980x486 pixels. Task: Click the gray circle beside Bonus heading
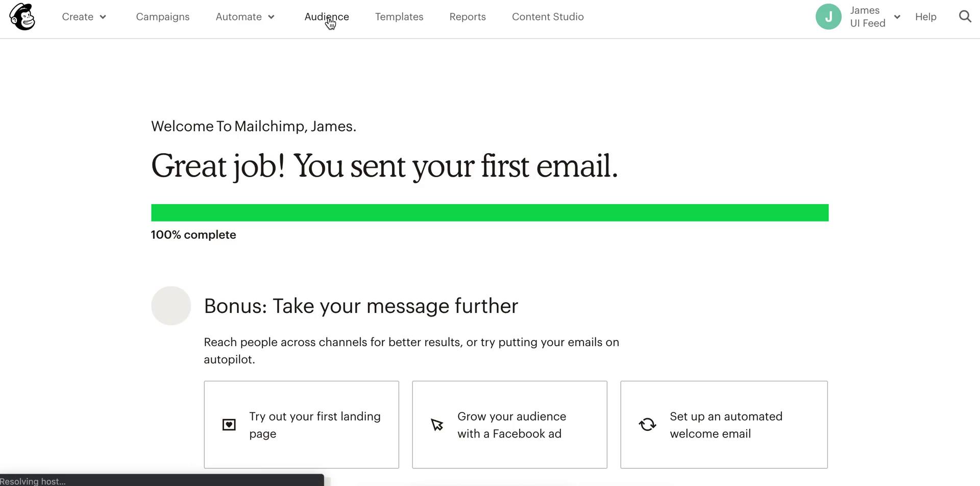point(171,306)
